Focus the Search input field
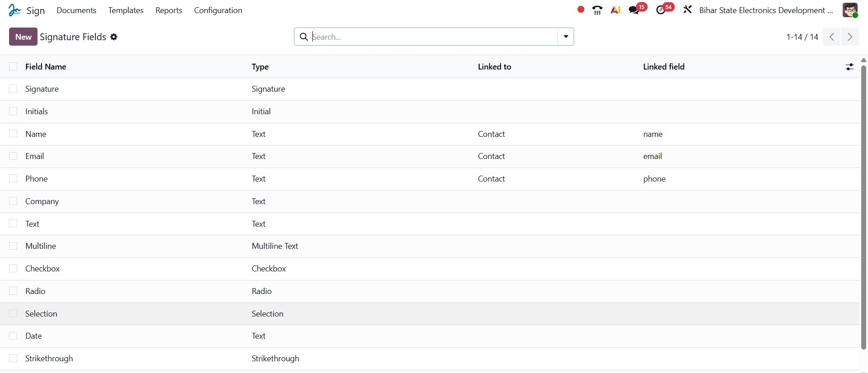 click(x=434, y=37)
